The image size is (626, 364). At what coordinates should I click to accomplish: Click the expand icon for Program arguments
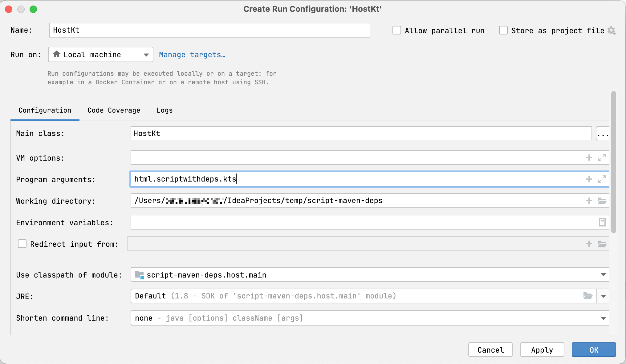(602, 179)
